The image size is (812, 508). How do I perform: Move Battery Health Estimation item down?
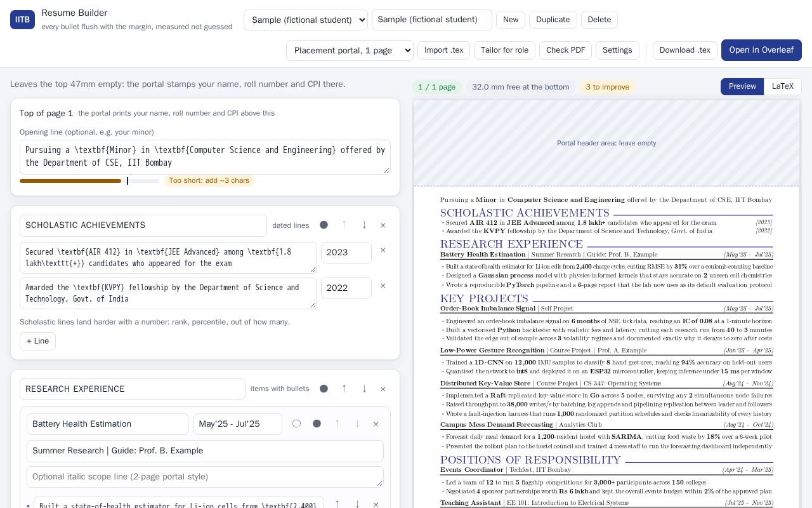pos(357,424)
